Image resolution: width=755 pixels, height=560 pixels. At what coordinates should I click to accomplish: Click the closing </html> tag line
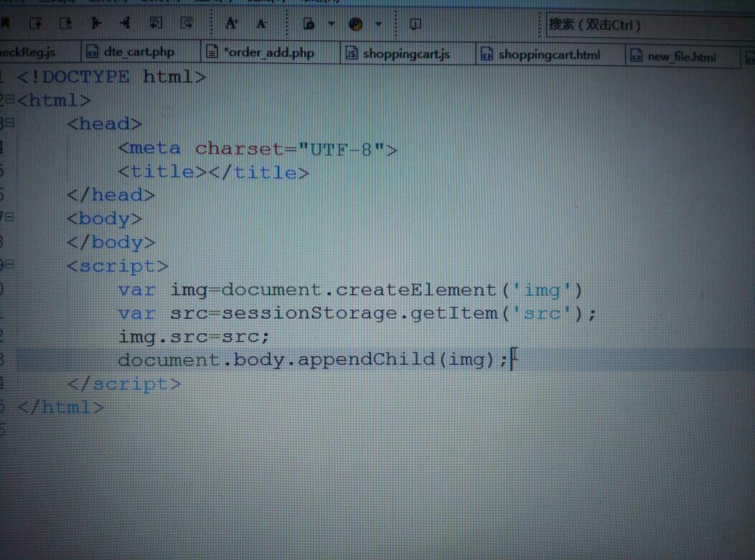[61, 407]
